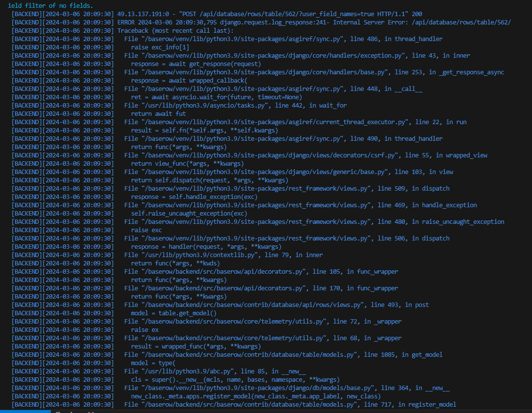Click "line 469, in handle_exception" text
The image size is (532, 413).
[427, 205]
